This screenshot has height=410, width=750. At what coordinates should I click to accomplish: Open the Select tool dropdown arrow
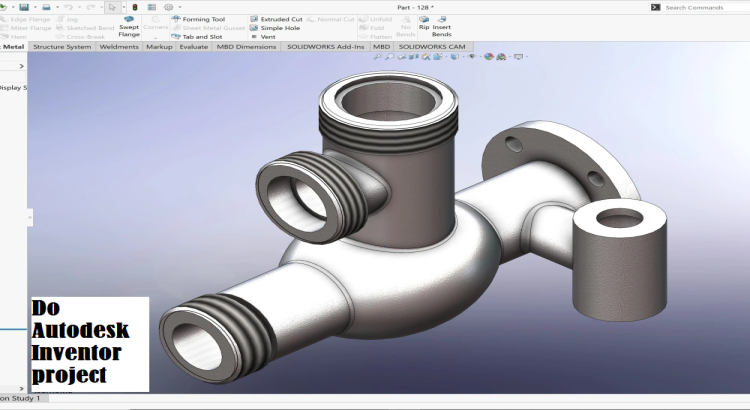123,7
